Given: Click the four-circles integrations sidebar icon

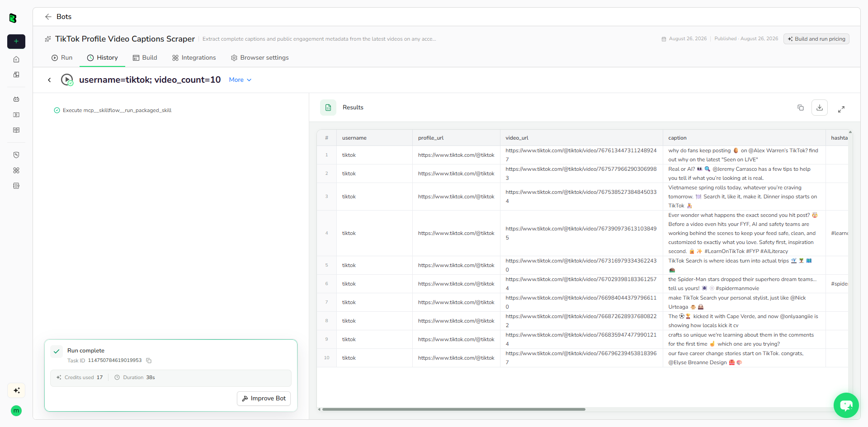Looking at the screenshot, I should [16, 170].
